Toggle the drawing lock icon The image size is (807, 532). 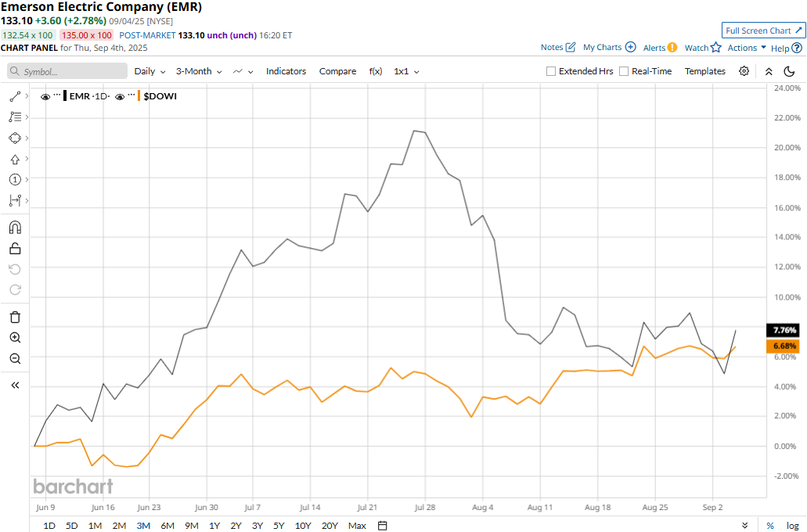coord(15,249)
